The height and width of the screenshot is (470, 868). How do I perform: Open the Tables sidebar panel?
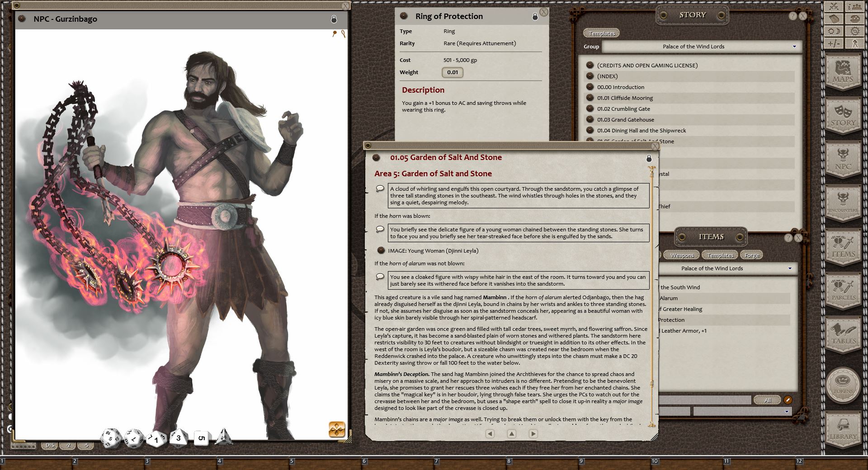click(843, 335)
